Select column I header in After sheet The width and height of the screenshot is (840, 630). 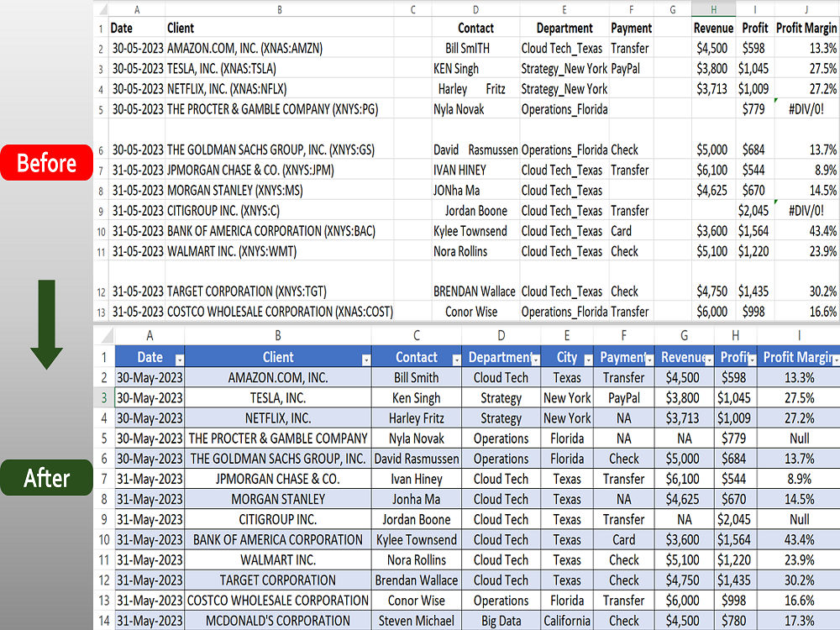(798, 336)
